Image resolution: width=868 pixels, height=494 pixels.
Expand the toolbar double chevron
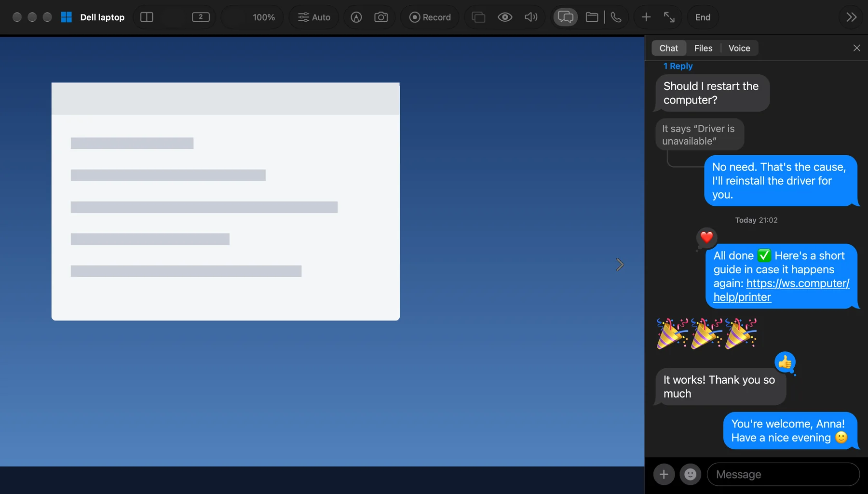(852, 17)
